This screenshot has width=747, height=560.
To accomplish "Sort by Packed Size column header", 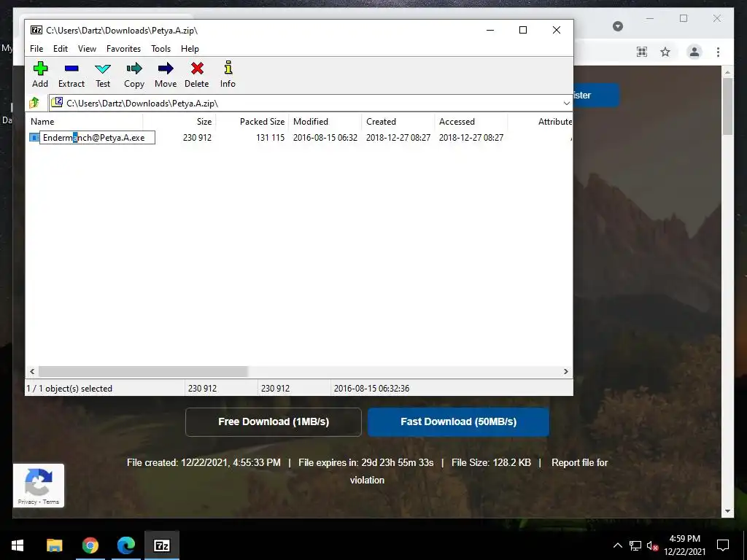I will click(252, 122).
